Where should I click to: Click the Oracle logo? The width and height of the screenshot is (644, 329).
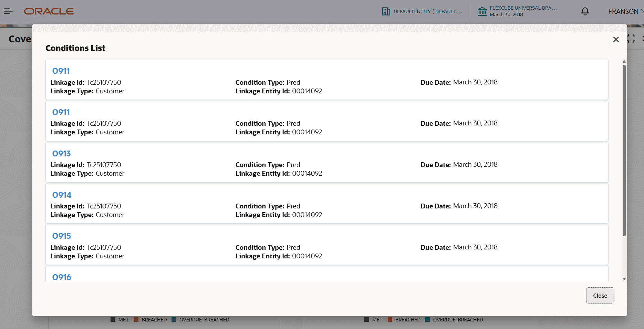click(x=49, y=11)
